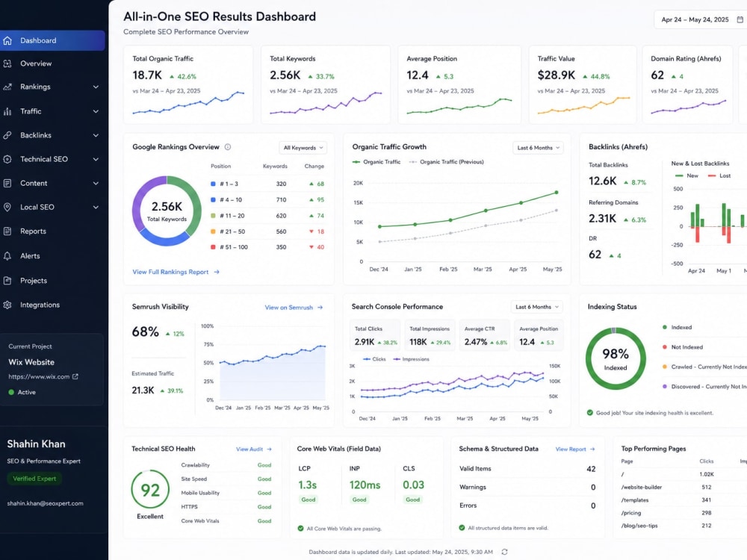Click the refresh icon after last updated text
This screenshot has width=747, height=560.
[x=504, y=552]
